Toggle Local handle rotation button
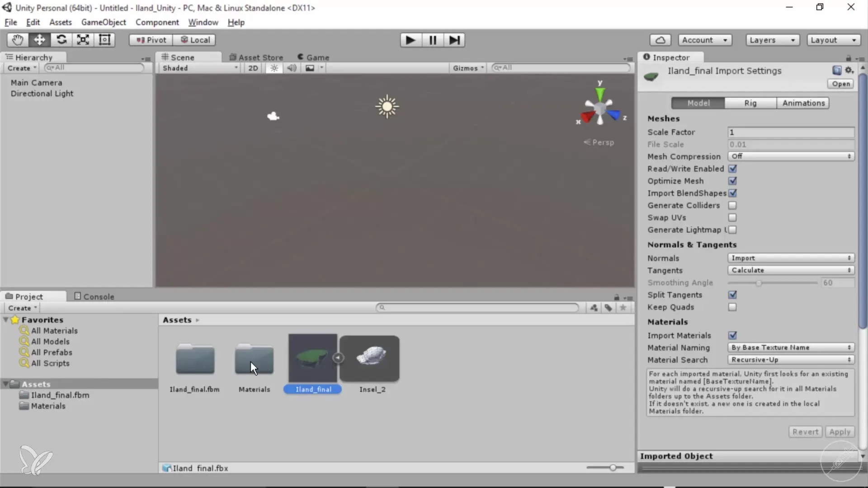This screenshot has width=868, height=488. pos(195,40)
